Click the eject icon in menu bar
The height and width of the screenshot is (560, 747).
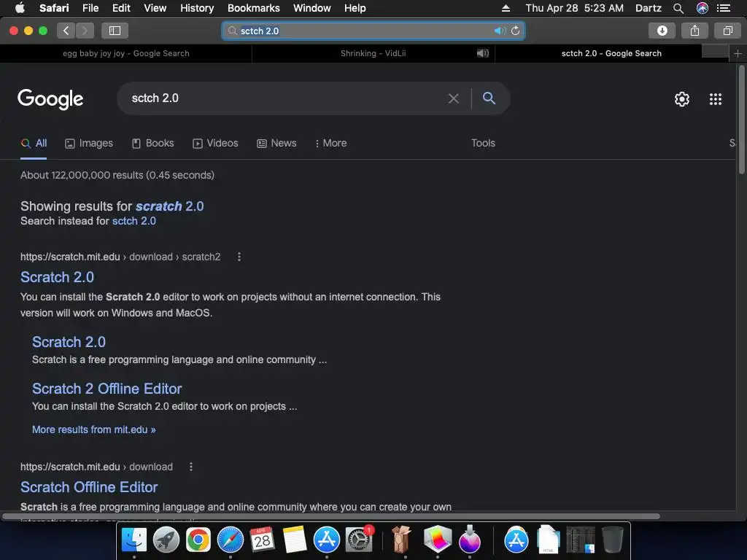506,8
